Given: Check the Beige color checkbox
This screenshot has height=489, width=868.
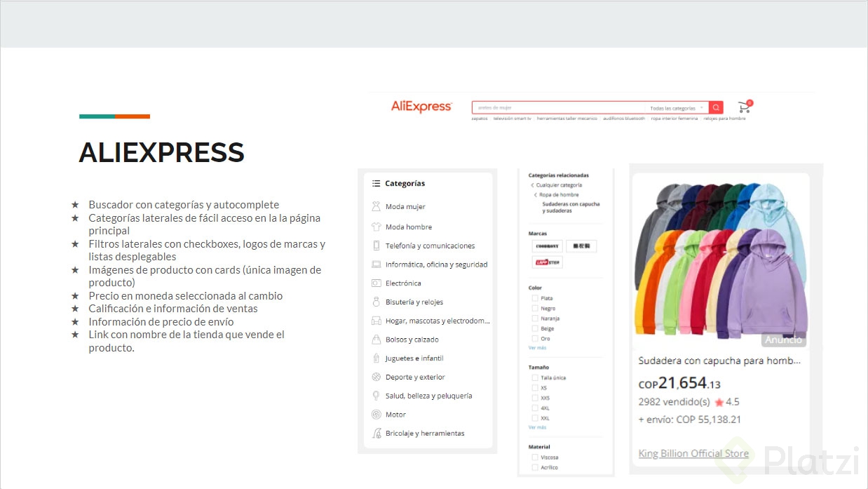Looking at the screenshot, I should click(x=535, y=328).
